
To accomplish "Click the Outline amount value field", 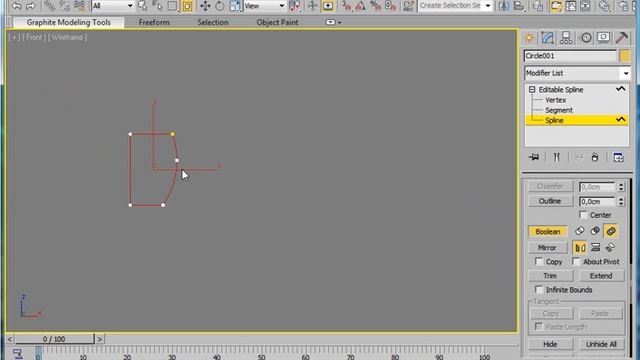I will (597, 202).
